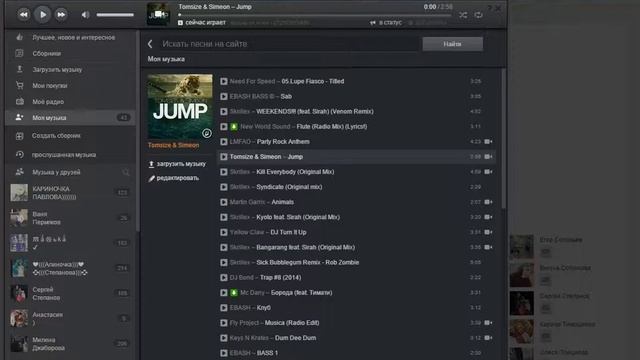Play Need For Speed – Lupe Fiasco track
The width and height of the screenshot is (640, 360).
(x=224, y=81)
